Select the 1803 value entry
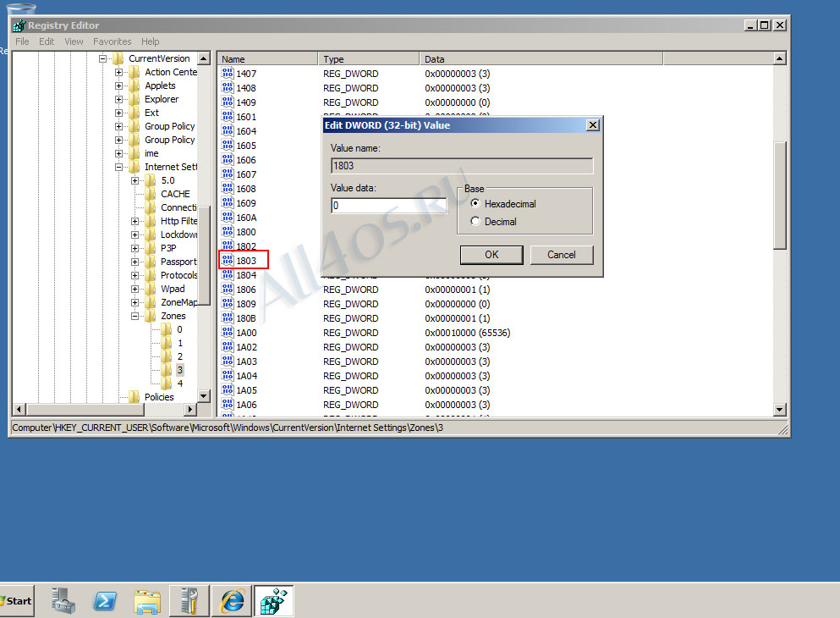 pyautogui.click(x=246, y=261)
